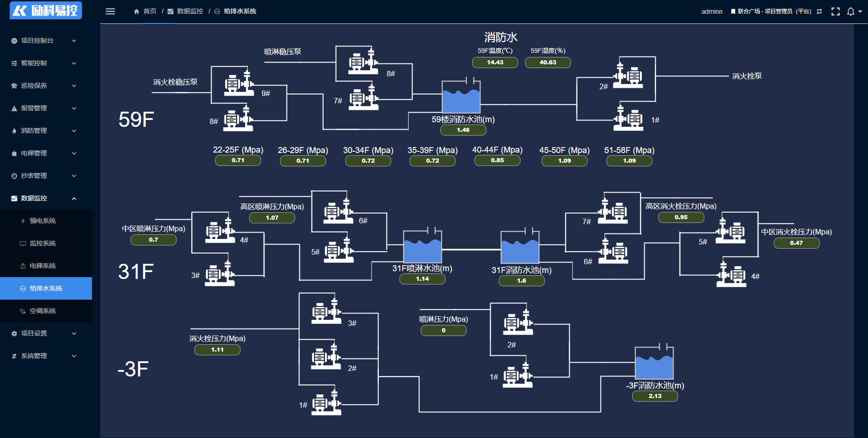Click the 59F fire water tank icon
The image size is (868, 438).
click(x=461, y=97)
